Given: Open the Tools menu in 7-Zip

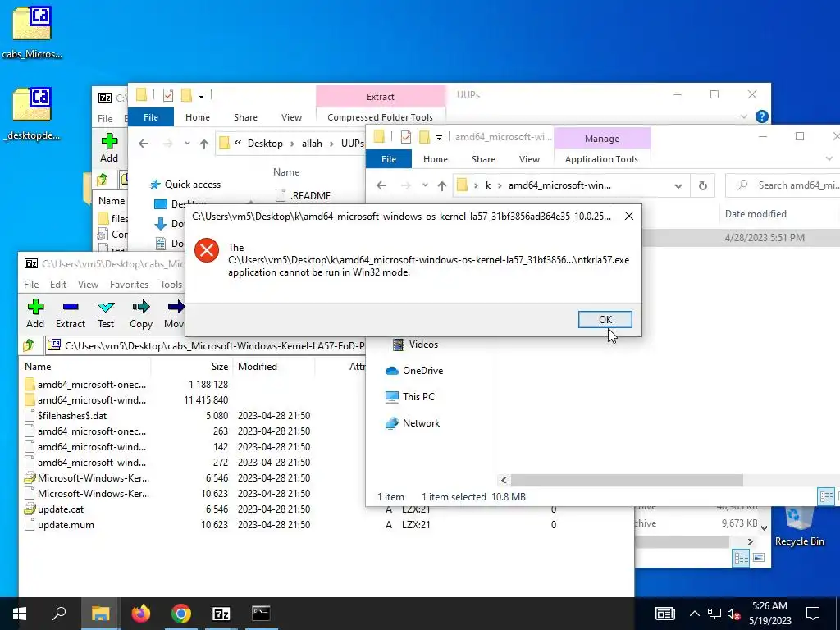Looking at the screenshot, I should click(171, 285).
